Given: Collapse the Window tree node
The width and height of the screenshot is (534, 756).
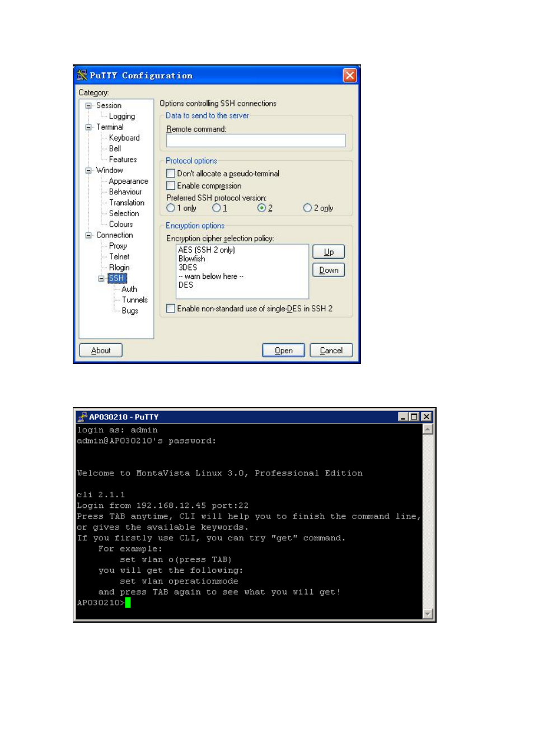Looking at the screenshot, I should point(88,170).
